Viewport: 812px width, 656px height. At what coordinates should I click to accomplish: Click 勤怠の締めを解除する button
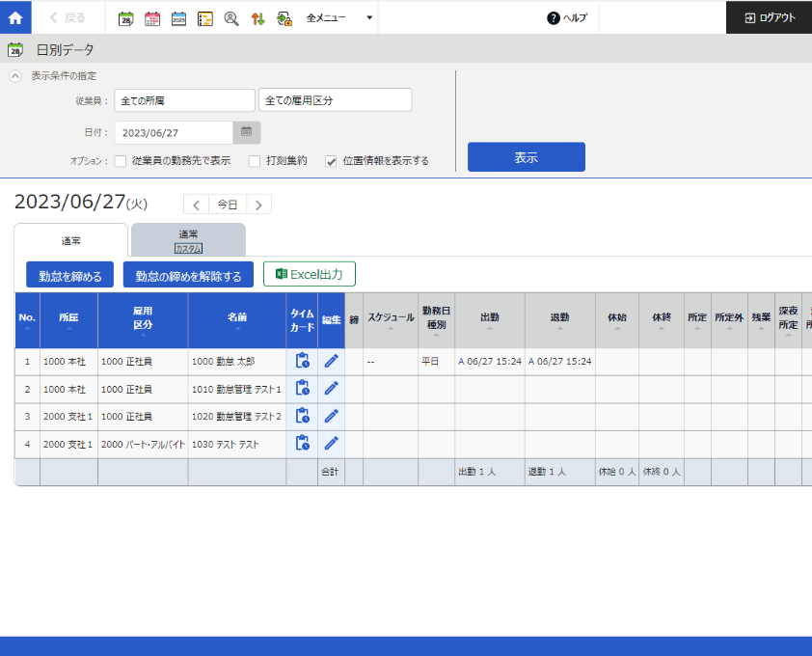coord(188,275)
